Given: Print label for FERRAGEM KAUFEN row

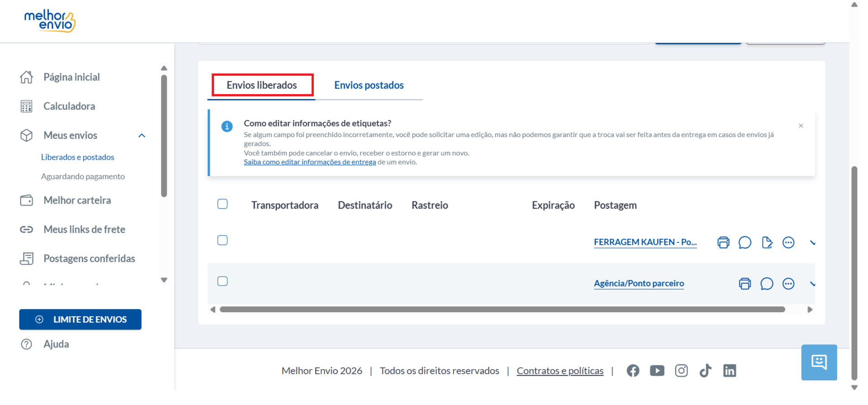Looking at the screenshot, I should [x=723, y=243].
